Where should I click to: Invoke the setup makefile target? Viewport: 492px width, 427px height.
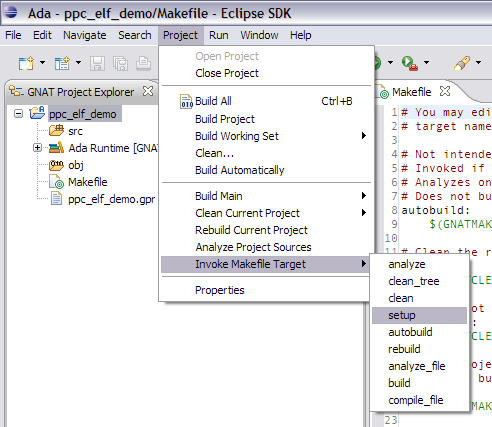(419, 315)
